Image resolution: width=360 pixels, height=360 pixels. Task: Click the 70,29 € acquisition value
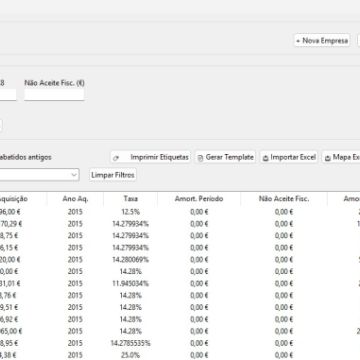click(10, 224)
